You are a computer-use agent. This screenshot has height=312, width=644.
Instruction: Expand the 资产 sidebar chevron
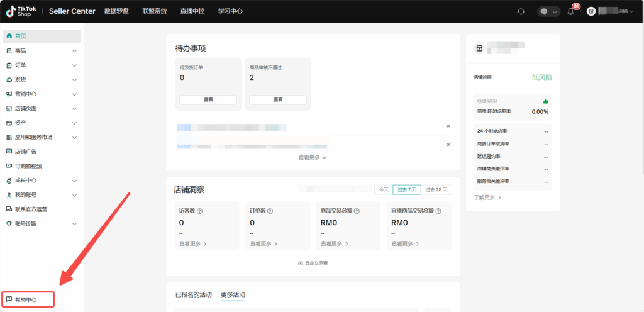pos(74,123)
